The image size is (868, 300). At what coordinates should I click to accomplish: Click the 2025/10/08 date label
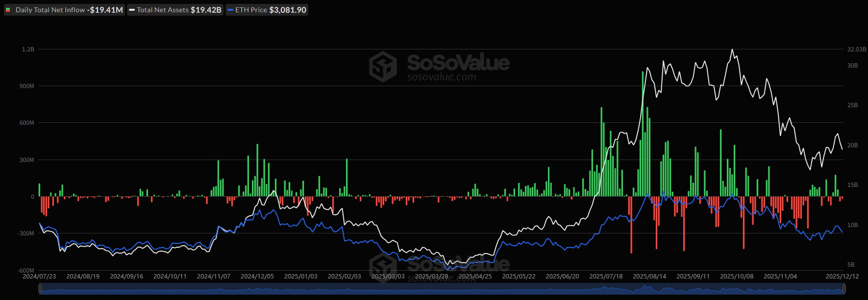[737, 277]
